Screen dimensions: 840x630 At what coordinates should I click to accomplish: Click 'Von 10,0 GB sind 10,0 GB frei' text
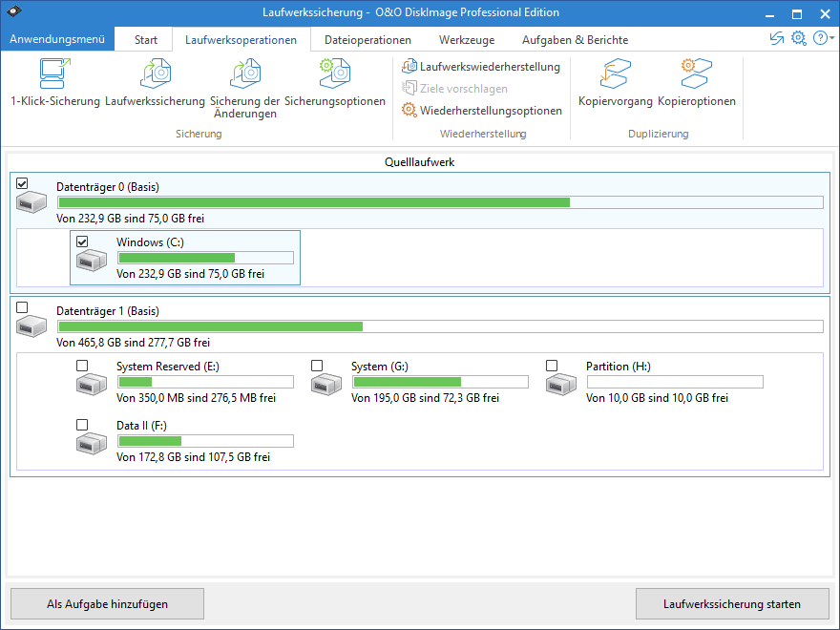[657, 397]
